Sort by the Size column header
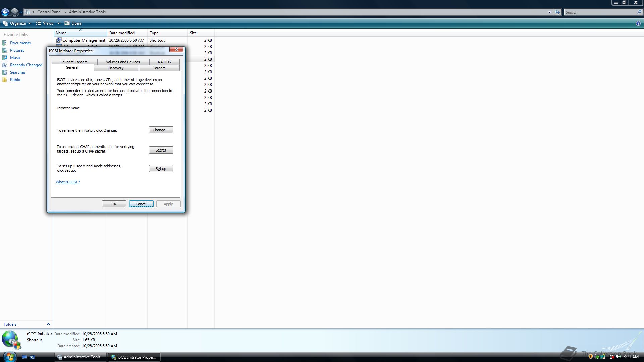The width and height of the screenshot is (644, 362). coord(201,33)
